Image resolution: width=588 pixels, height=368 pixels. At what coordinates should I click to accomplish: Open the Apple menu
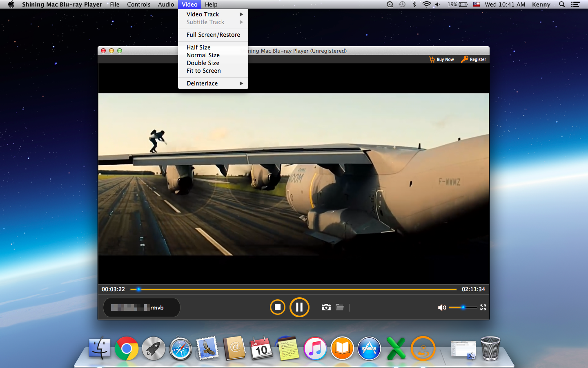tap(11, 4)
